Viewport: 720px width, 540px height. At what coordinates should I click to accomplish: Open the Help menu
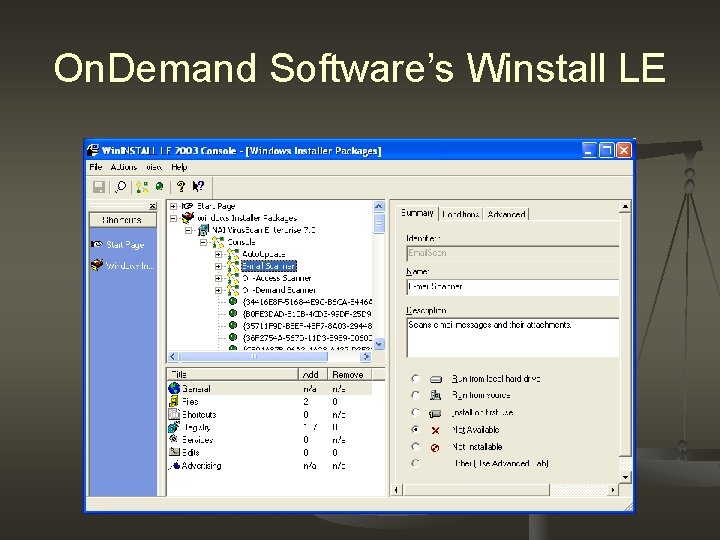(x=179, y=167)
